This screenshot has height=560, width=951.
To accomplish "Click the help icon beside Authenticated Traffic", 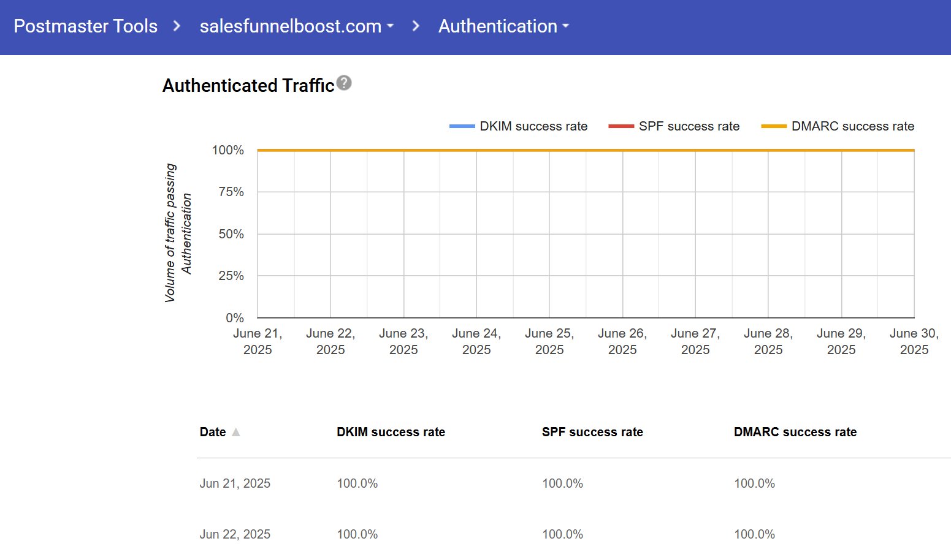I will point(344,83).
